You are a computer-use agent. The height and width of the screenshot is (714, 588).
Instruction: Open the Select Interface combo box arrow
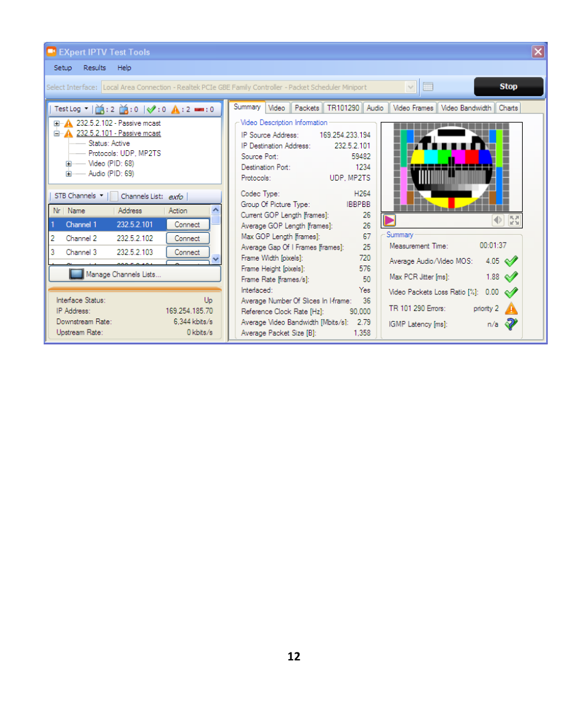[410, 87]
